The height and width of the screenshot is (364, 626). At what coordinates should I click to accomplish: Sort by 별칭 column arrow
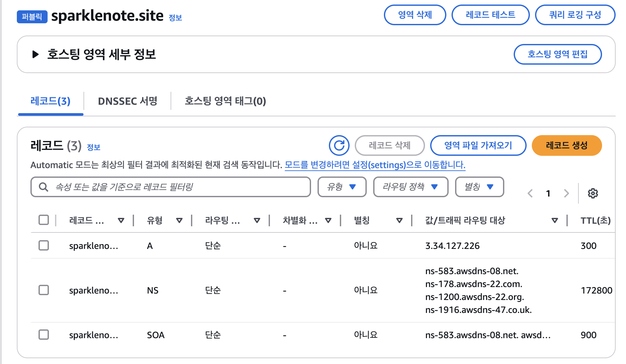pos(399,220)
